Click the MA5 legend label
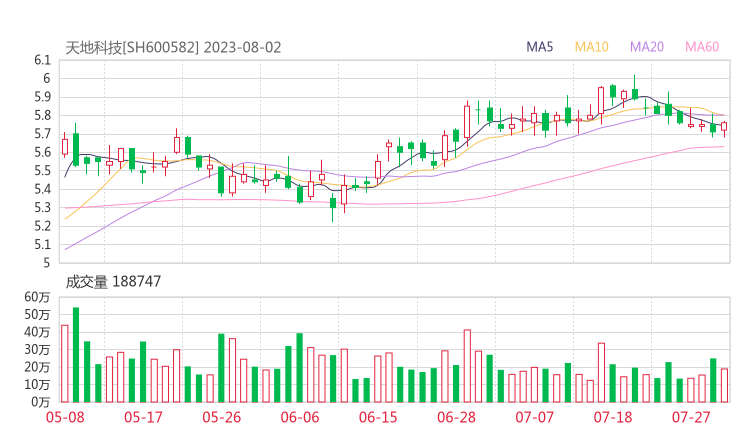Screen dimensions: 740x440 coord(539,47)
